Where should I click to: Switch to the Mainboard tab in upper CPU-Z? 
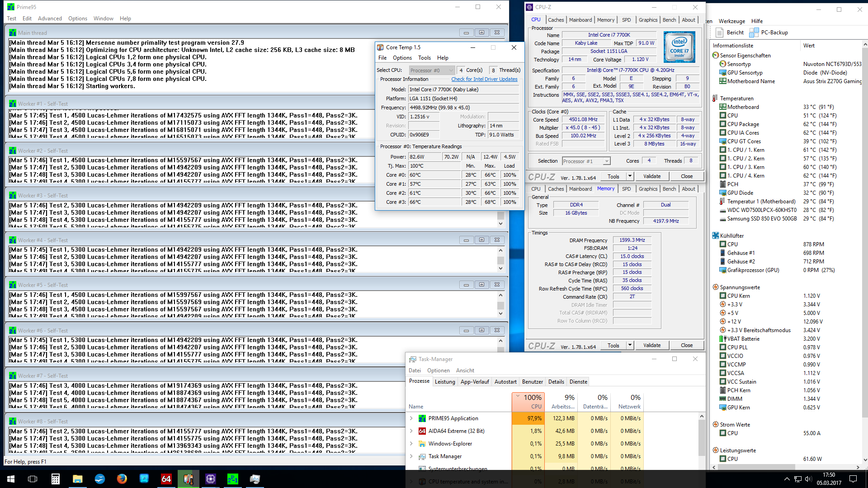[580, 20]
